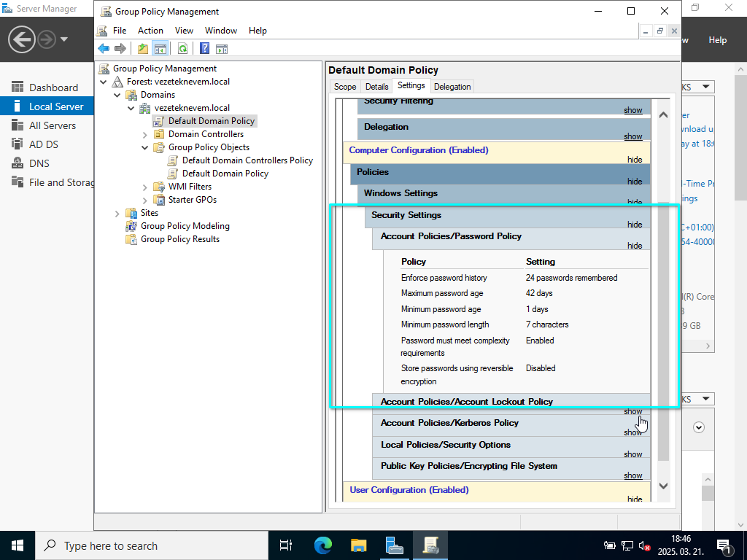
Task: Open Help via blue question mark icon
Action: 204,49
